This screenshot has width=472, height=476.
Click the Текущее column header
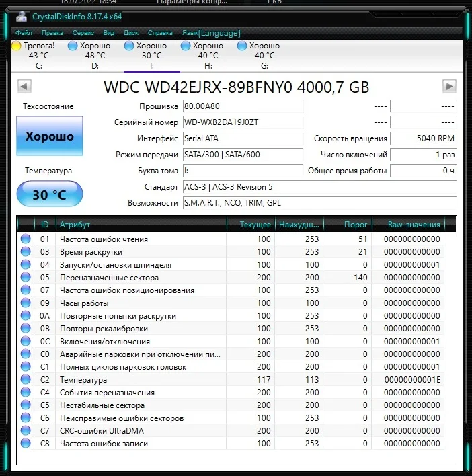(x=251, y=225)
